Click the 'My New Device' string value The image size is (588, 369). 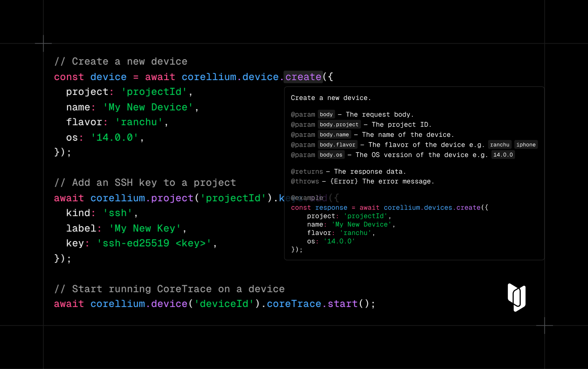(x=148, y=107)
